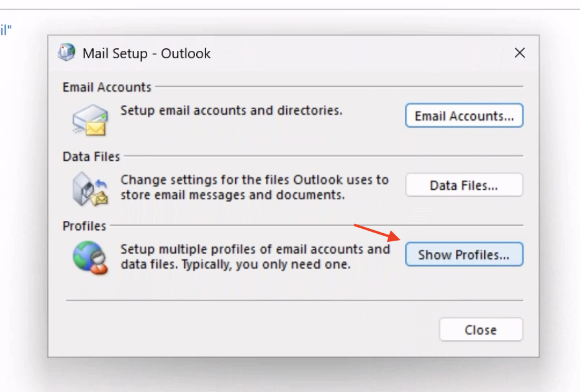Open the Email Accounts... button

click(x=464, y=115)
